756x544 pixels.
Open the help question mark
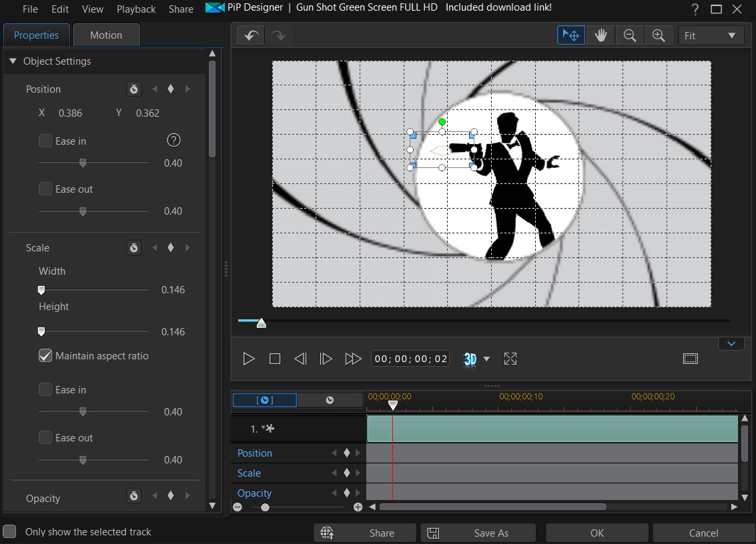point(695,9)
